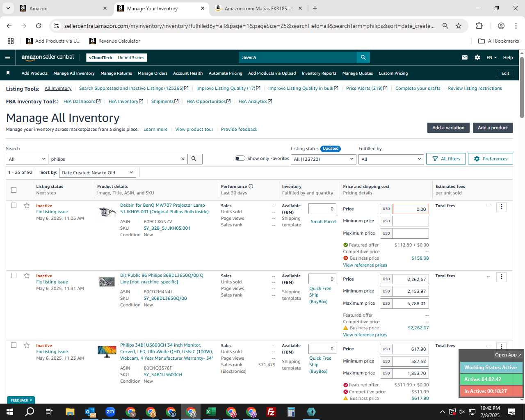This screenshot has height=420, width=525.
Task: Open the settings gear in Seller Central
Action: [477, 57]
